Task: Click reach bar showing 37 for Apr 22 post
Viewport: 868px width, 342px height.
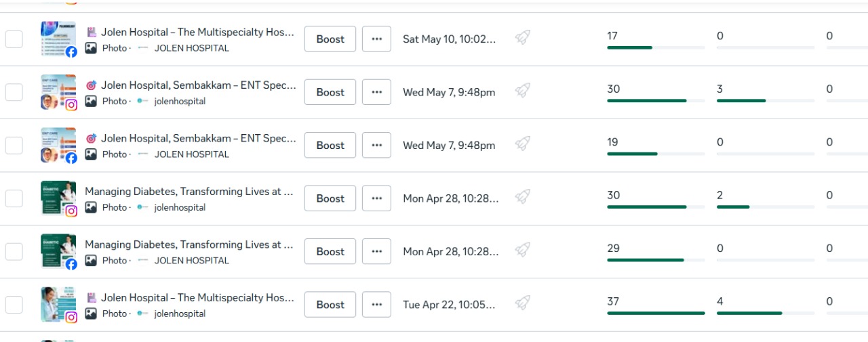Action: 656,313
